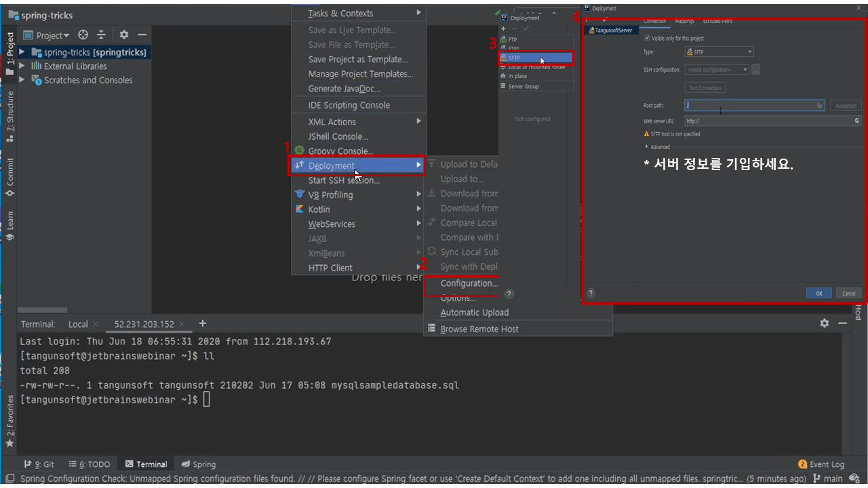Open the Git tool window tab
868x488 pixels.
tap(39, 464)
